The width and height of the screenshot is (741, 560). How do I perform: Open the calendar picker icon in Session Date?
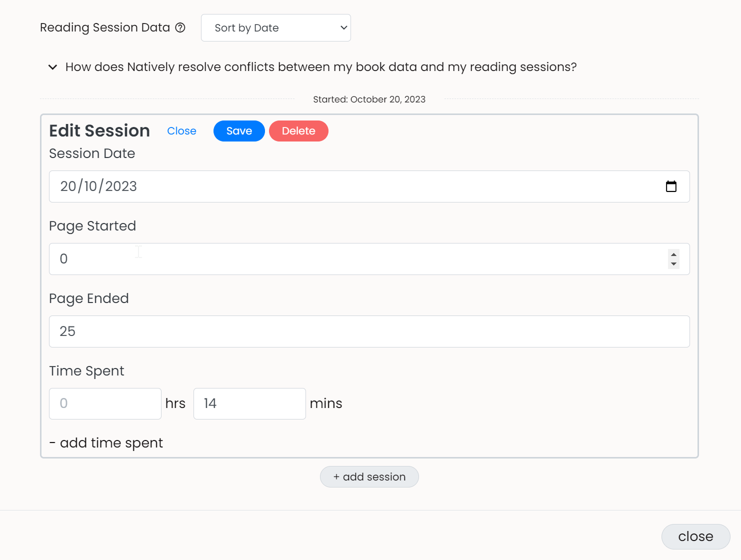click(671, 186)
